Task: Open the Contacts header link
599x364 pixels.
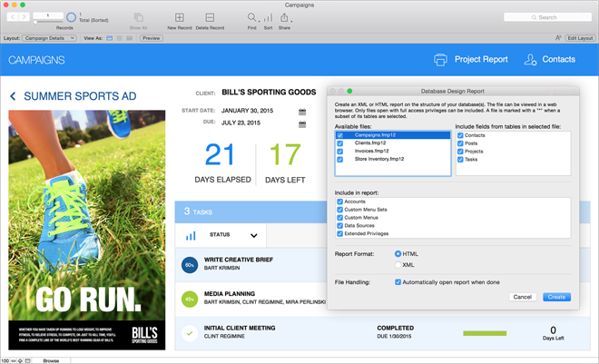Action: [x=550, y=60]
